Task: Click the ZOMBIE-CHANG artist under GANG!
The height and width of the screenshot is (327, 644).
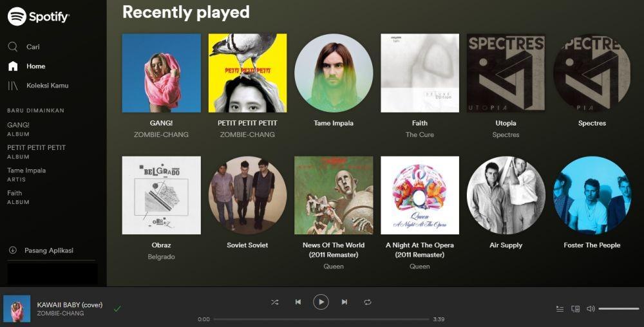Action: point(161,135)
